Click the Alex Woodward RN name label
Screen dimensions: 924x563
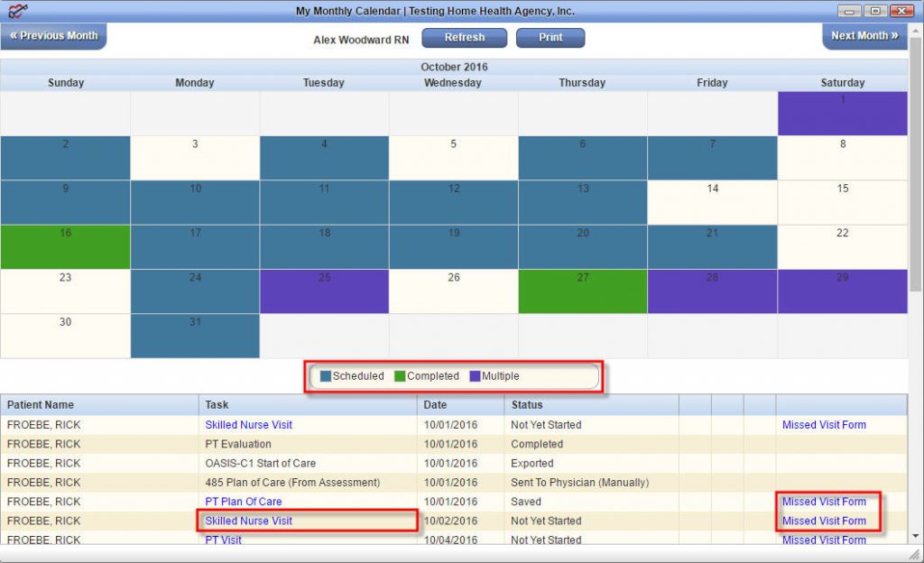pos(361,40)
